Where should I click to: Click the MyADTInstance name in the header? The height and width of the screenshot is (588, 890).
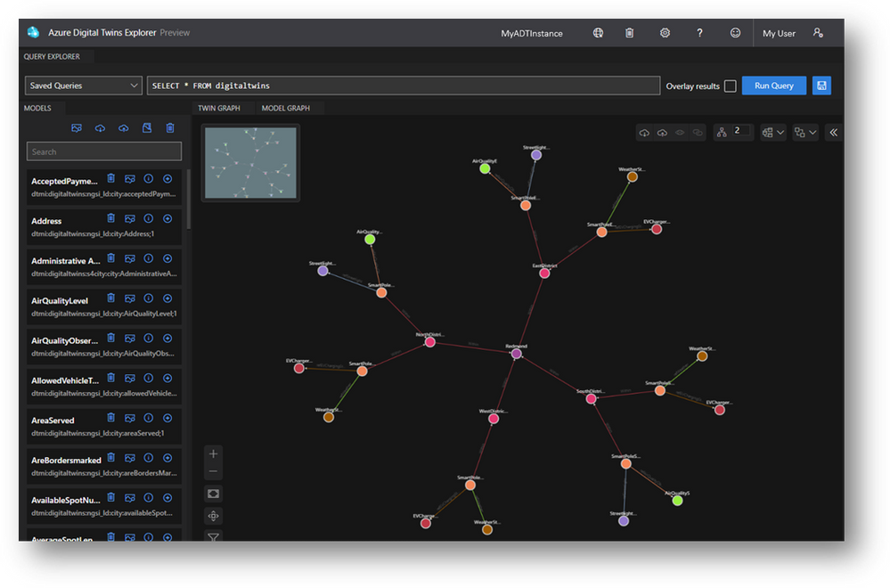(x=531, y=34)
